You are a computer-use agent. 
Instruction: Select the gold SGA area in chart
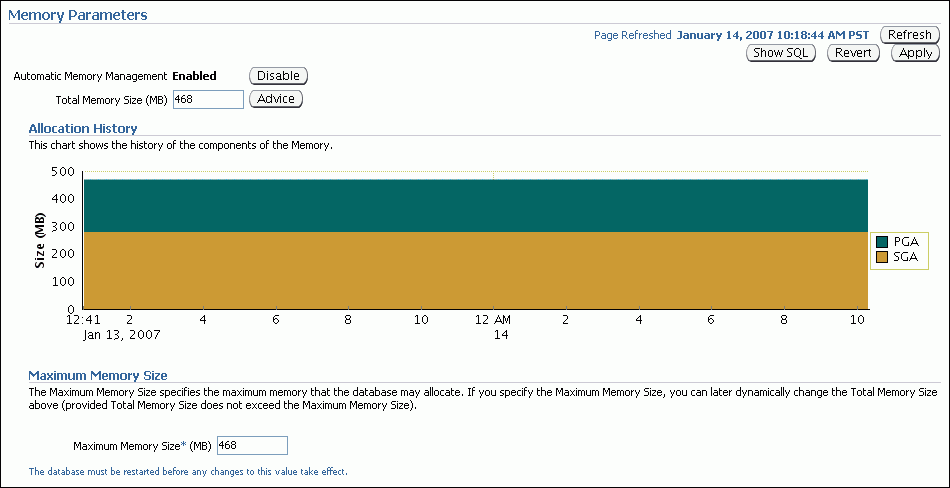pyautogui.click(x=475, y=270)
